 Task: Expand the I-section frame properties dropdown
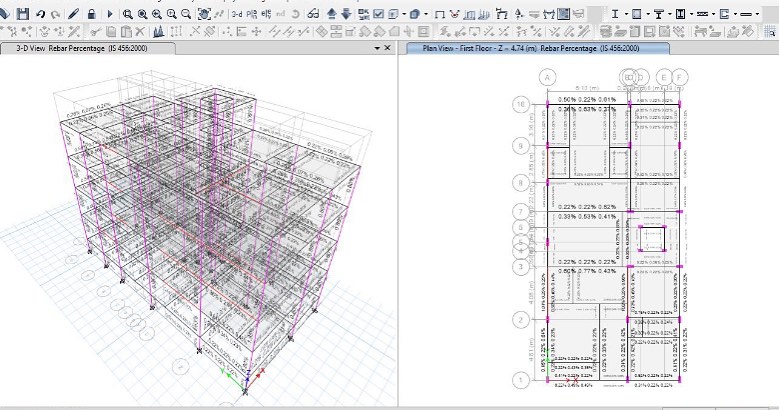[627, 14]
